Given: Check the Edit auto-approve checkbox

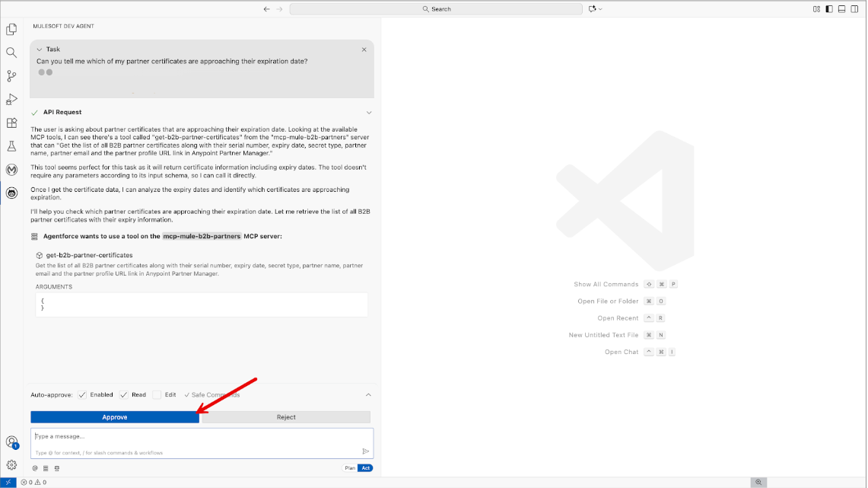Looking at the screenshot, I should tap(157, 395).
